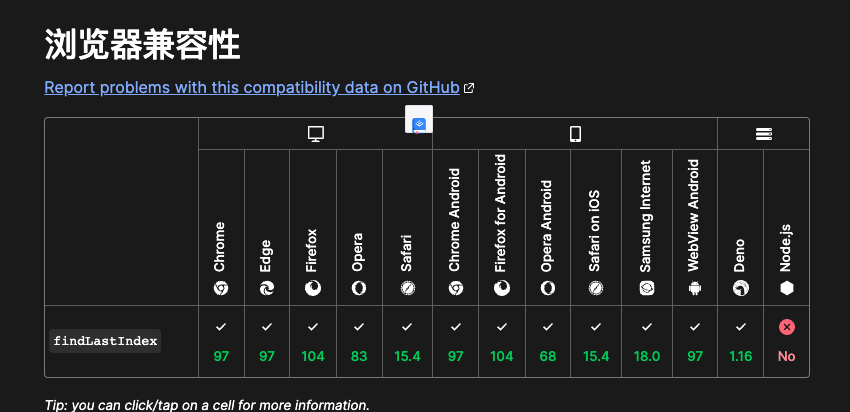Click the mobile phone icon header
Screen dimensions: 850x412
(x=575, y=134)
